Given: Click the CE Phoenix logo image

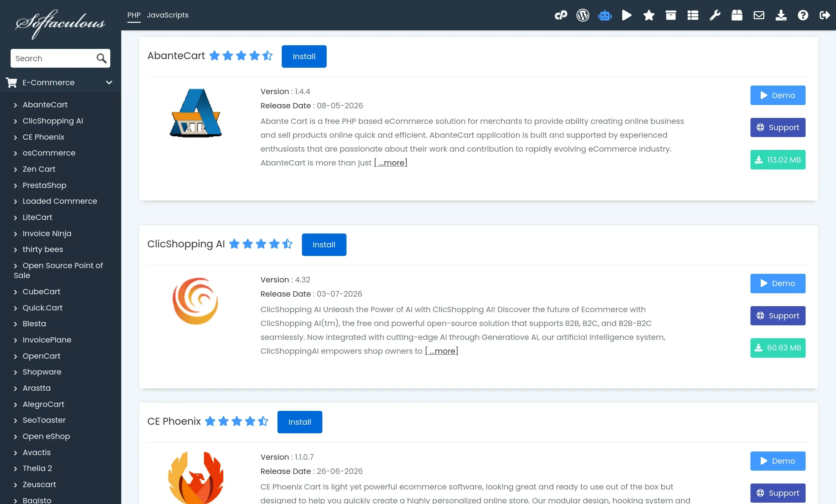Looking at the screenshot, I should click(196, 478).
